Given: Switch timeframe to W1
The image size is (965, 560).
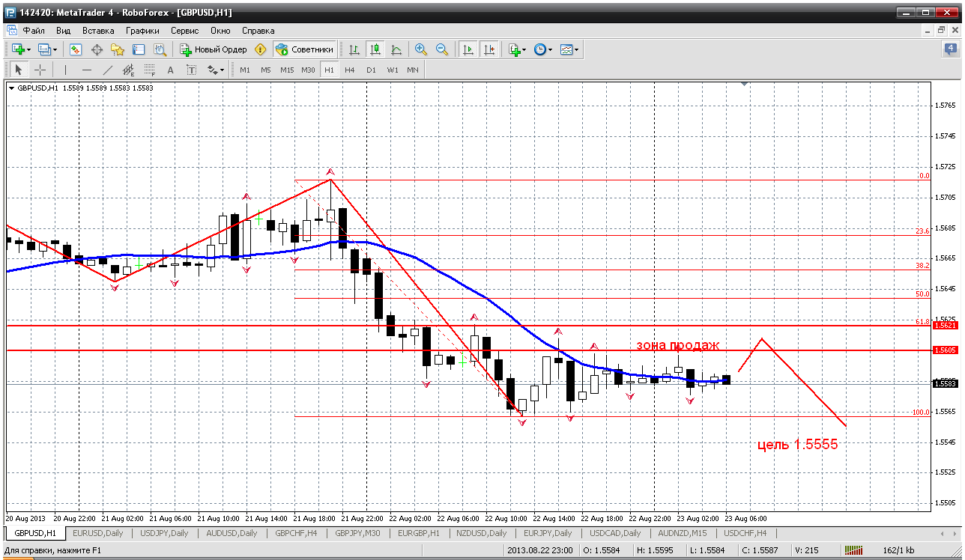Looking at the screenshot, I should (x=393, y=70).
